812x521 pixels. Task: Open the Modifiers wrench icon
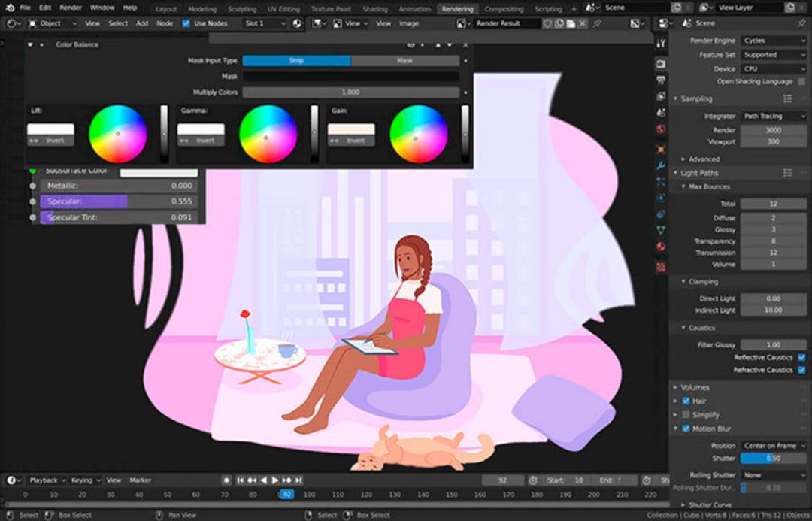[661, 165]
